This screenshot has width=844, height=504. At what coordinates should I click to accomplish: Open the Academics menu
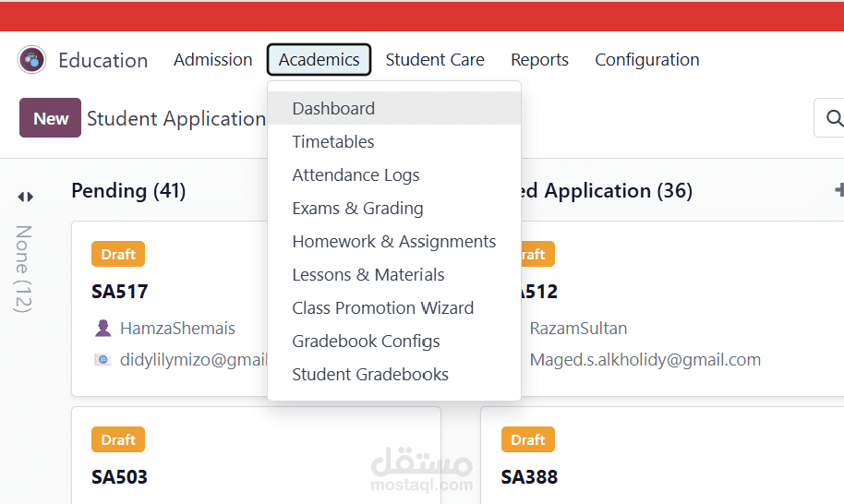[x=320, y=60]
